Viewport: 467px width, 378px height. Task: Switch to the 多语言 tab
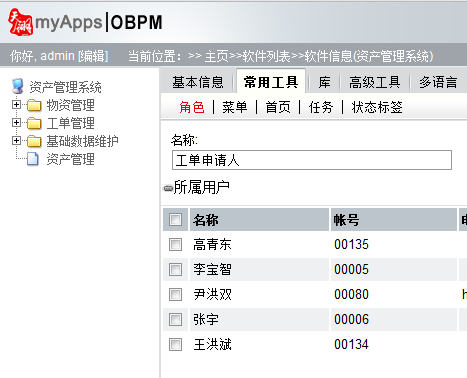pos(438,82)
